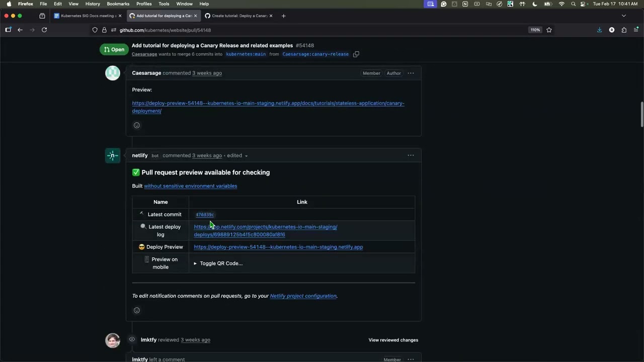Open without sensitive environment variables link
The image size is (644, 362).
coord(190,186)
